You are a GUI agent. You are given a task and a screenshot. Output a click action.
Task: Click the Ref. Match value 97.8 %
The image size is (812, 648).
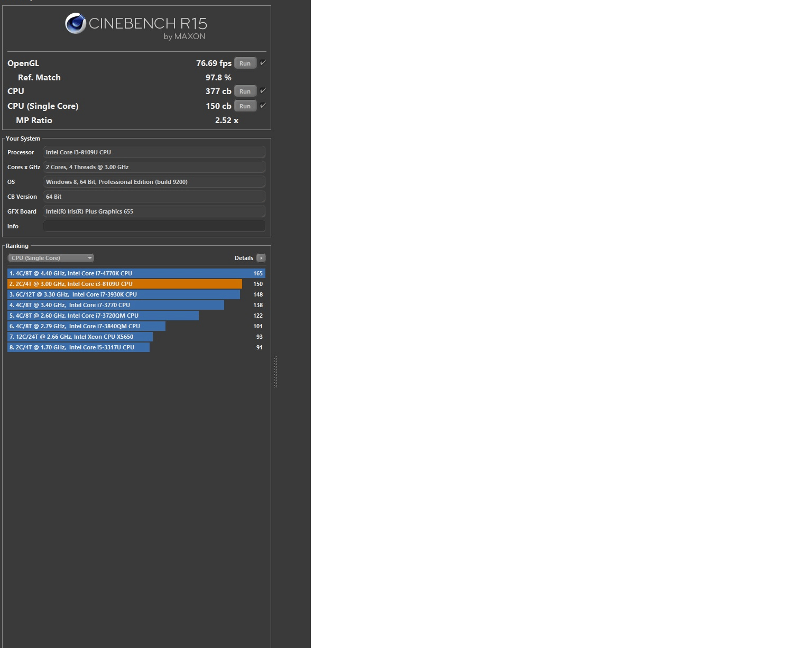point(218,78)
